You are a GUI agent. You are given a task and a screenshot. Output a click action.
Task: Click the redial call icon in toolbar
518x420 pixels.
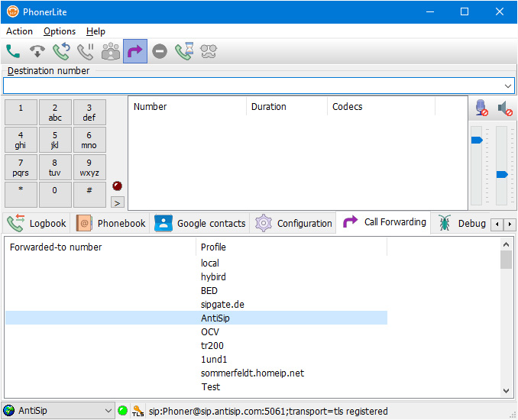coord(61,51)
